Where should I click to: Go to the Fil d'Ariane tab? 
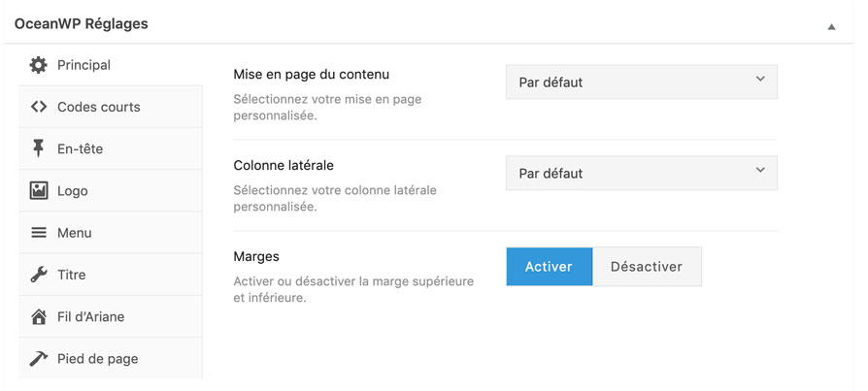click(91, 316)
